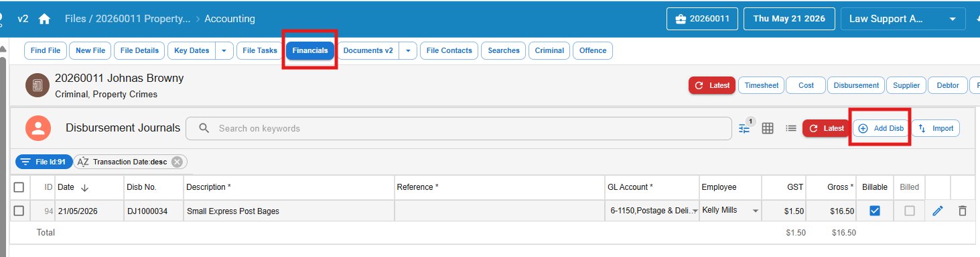Click the empty Reference cell for DJ1000034
The height and width of the screenshot is (257, 980).
point(499,211)
